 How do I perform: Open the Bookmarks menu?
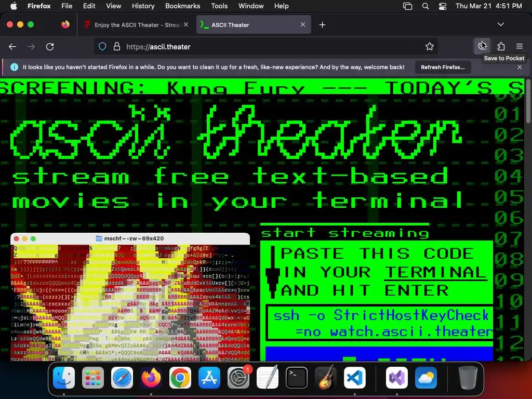tap(182, 6)
